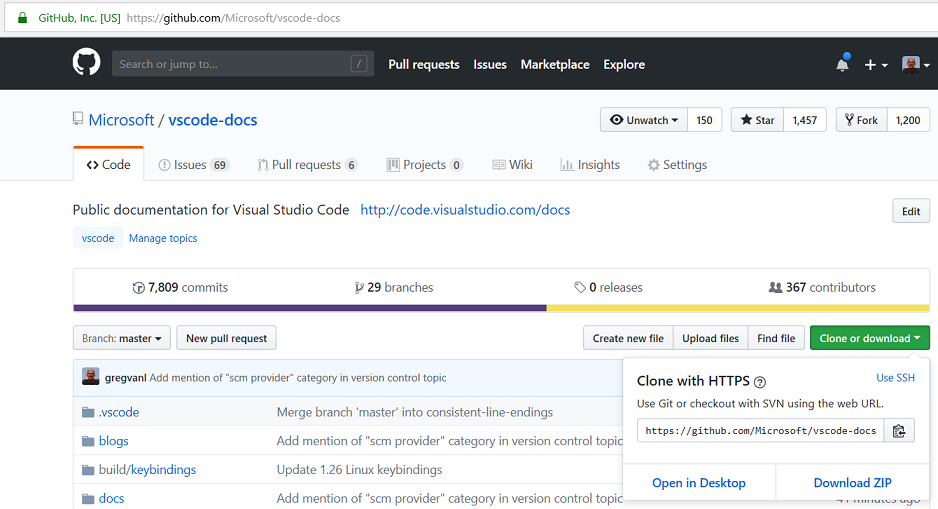Click Upload files button
Screen dimensions: 938x509
click(711, 338)
